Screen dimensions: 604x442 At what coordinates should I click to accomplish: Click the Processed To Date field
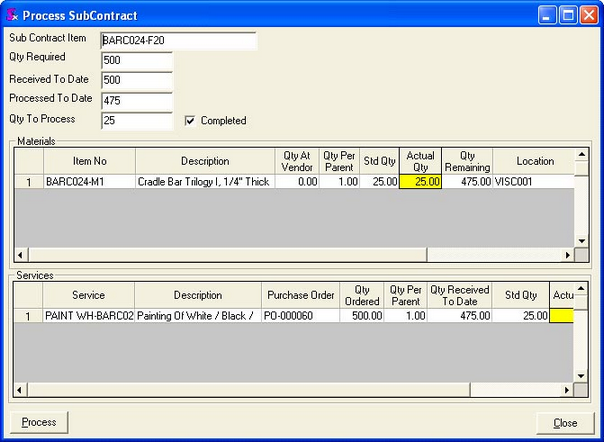click(136, 101)
